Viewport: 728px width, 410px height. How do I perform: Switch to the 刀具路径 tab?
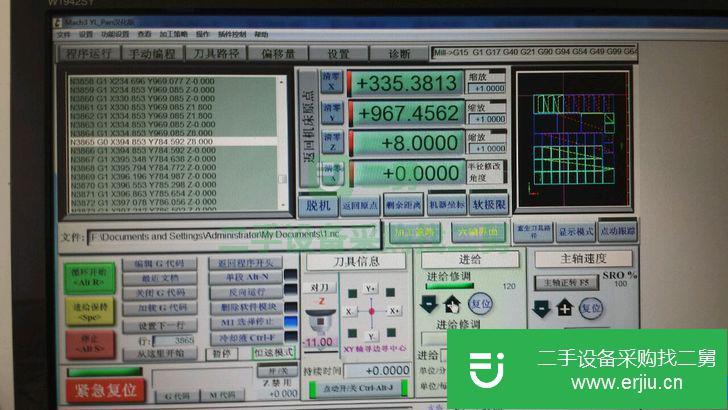point(215,53)
